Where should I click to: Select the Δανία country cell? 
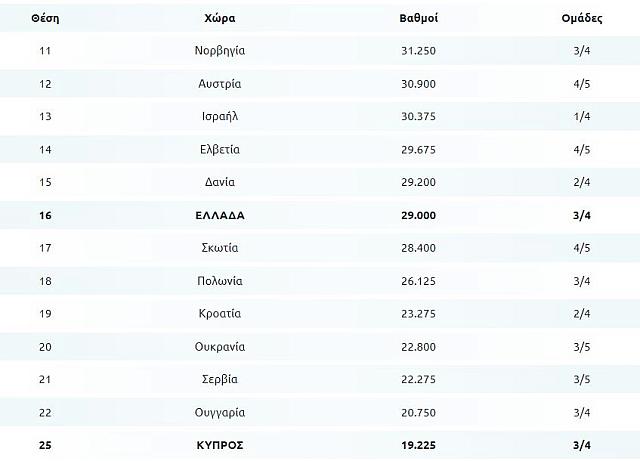221,182
